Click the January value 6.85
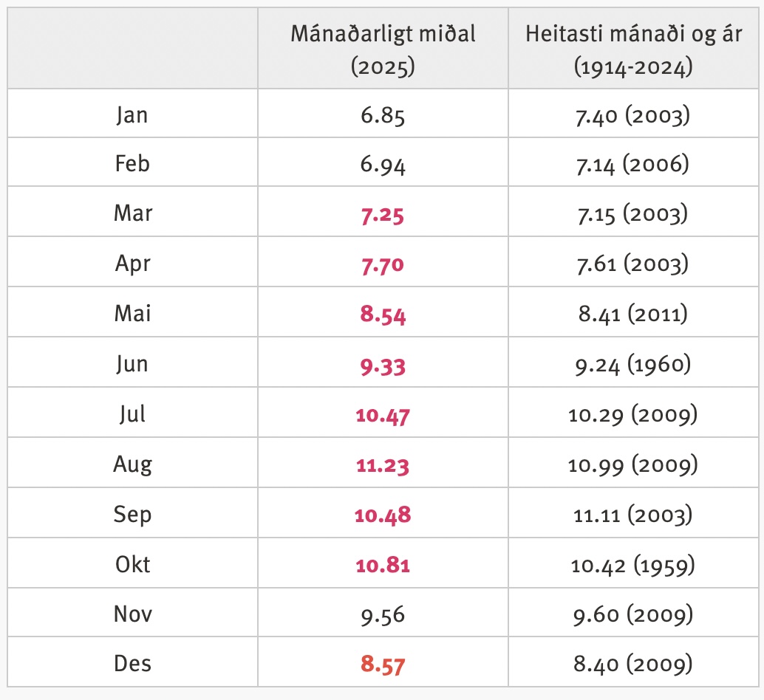The width and height of the screenshot is (764, 700). click(383, 115)
